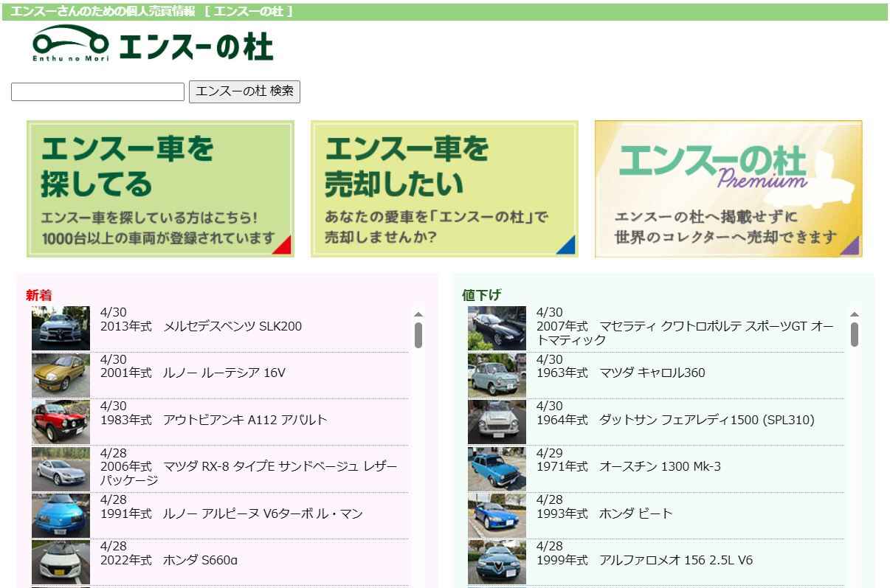Open listing 1964年式 ダットサン フェアレディ1500
Image resolution: width=890 pixels, height=588 pixels.
[675, 420]
